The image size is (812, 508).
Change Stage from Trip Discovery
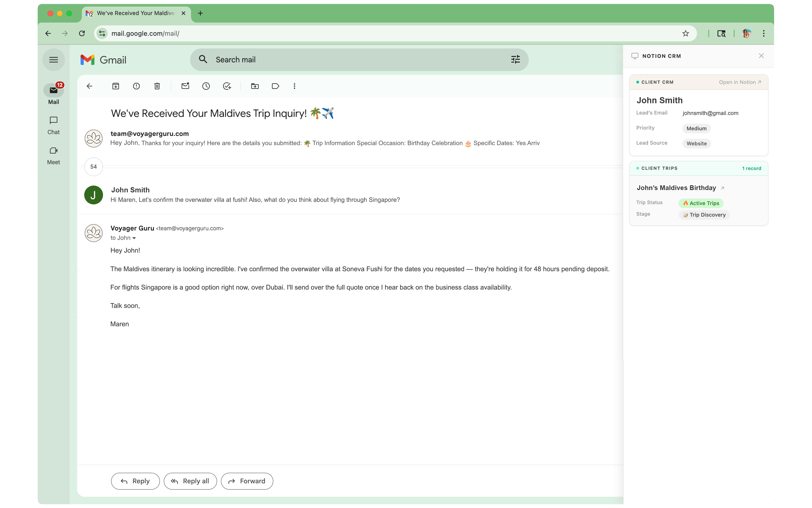coord(704,215)
